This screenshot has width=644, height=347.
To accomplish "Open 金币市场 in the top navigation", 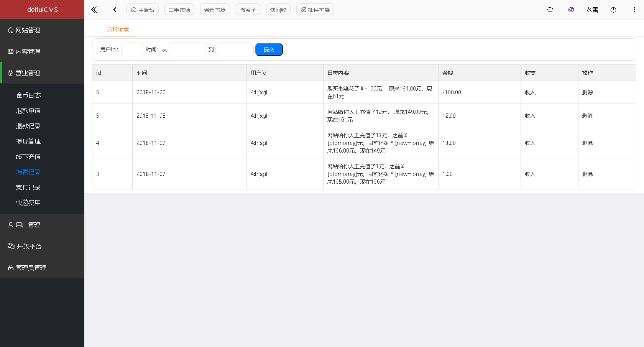I will tap(215, 9).
